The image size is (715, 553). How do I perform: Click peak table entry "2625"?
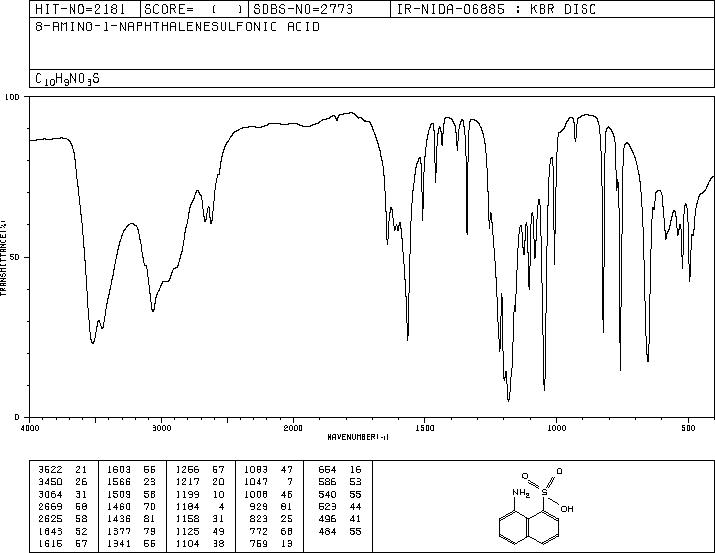(51, 519)
